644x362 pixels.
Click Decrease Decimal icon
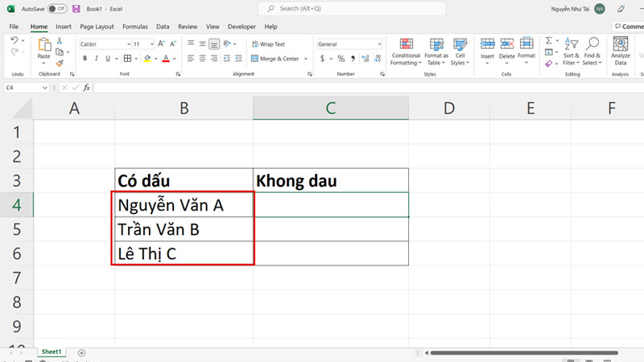(378, 59)
